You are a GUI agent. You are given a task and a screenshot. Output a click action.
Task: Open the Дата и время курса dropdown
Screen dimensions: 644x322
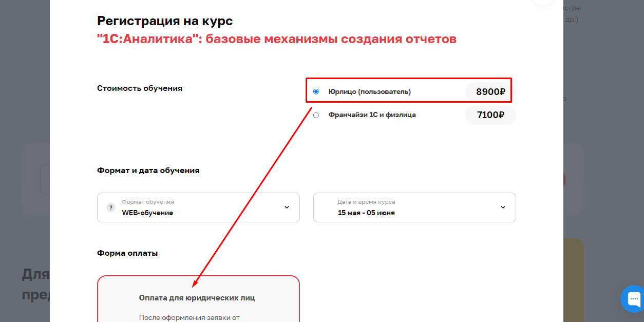[414, 207]
